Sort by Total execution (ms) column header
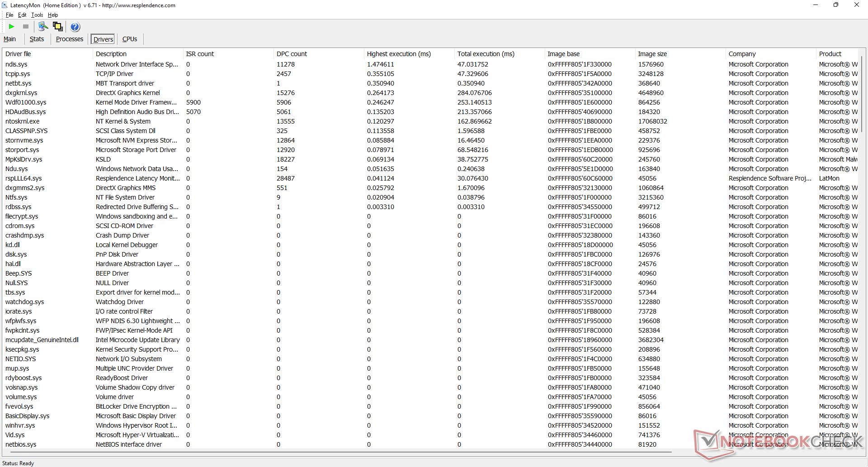Viewport: 868px width, 467px height. coord(499,54)
